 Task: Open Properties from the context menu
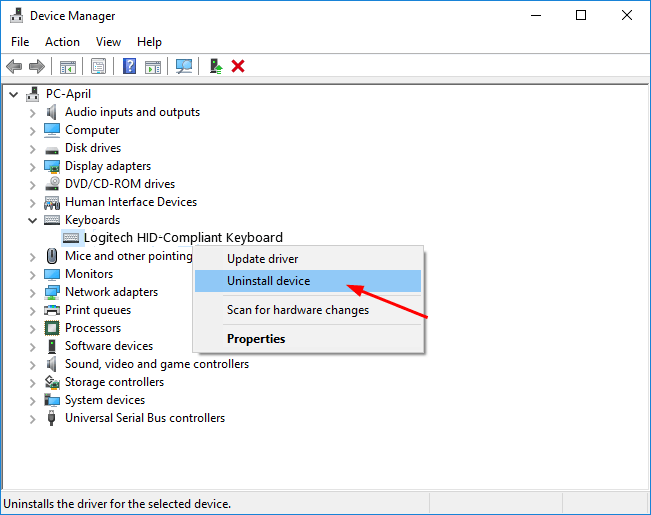pos(256,339)
